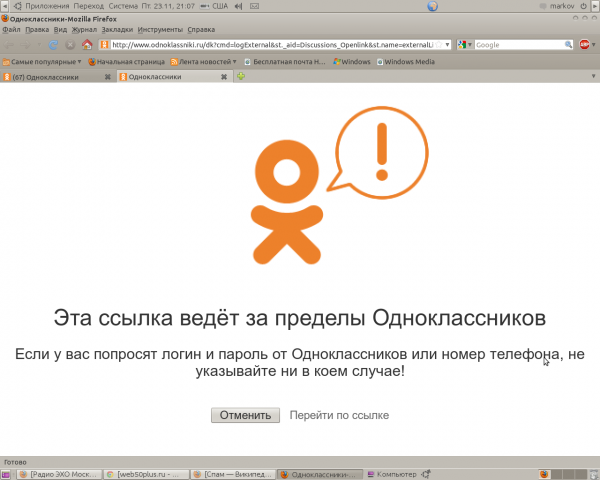Open the Бесплатная почта H... bookmark

coord(285,62)
